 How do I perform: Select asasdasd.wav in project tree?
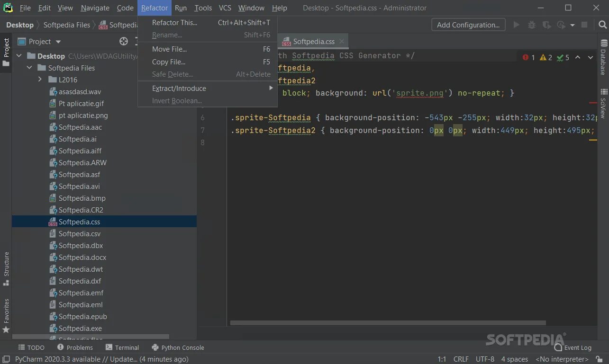[104, 92]
